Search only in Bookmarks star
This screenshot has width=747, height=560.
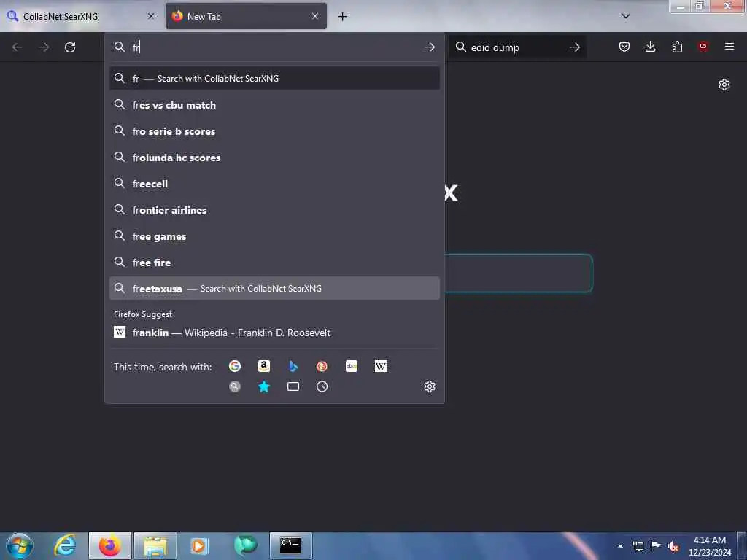coord(264,386)
